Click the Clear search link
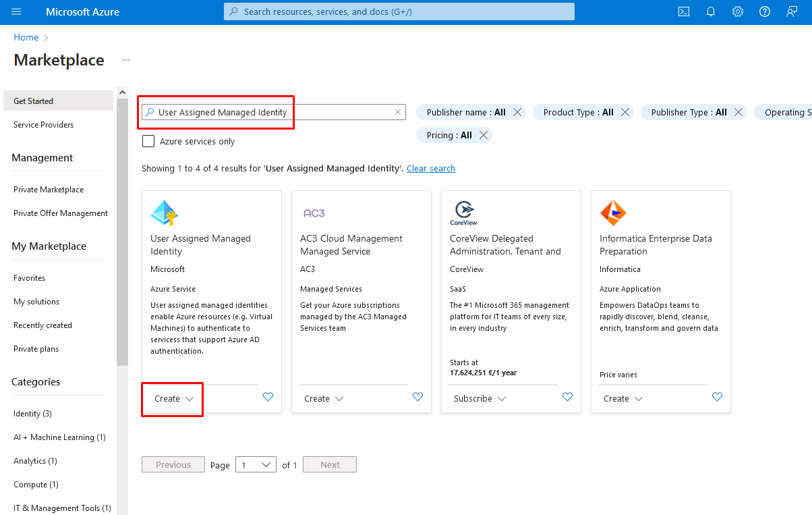 coord(431,168)
